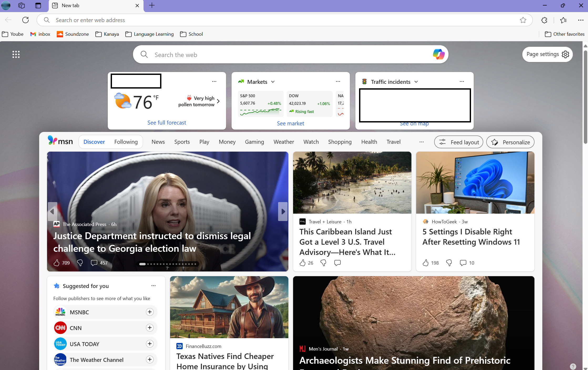The width and height of the screenshot is (588, 370).
Task: Click the browser extensions icon
Action: pos(544,20)
